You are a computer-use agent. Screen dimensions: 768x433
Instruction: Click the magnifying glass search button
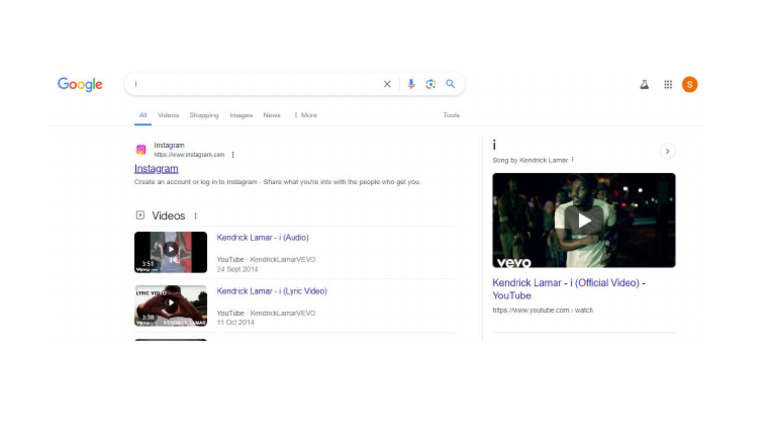coord(450,84)
